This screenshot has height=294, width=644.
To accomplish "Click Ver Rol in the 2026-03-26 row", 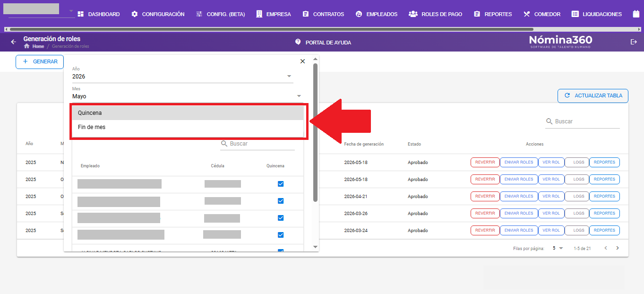I will (x=551, y=213).
